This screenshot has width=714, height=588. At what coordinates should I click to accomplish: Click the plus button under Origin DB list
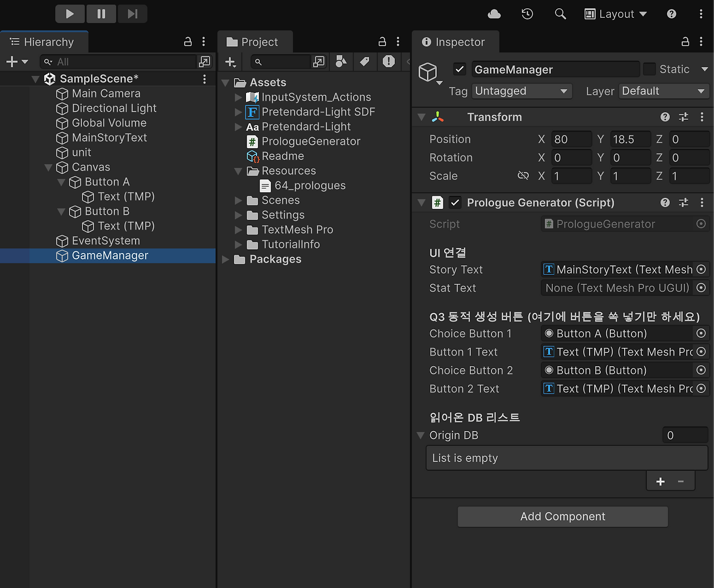click(660, 481)
